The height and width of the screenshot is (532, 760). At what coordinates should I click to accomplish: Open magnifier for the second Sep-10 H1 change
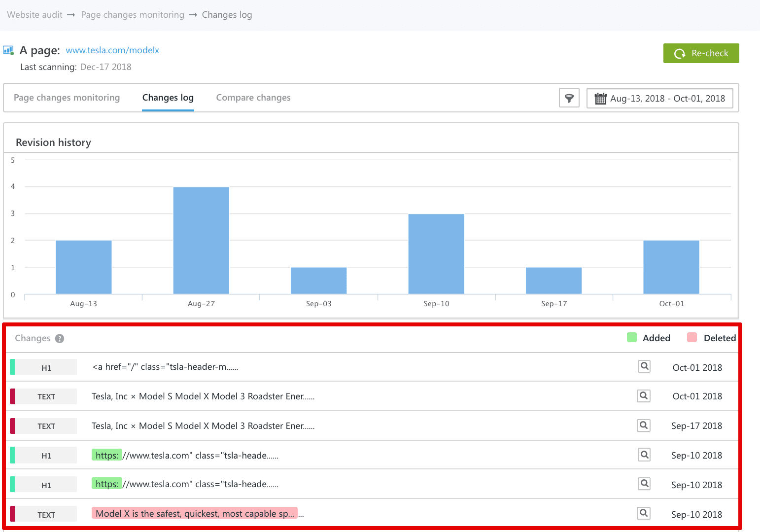pos(644,484)
